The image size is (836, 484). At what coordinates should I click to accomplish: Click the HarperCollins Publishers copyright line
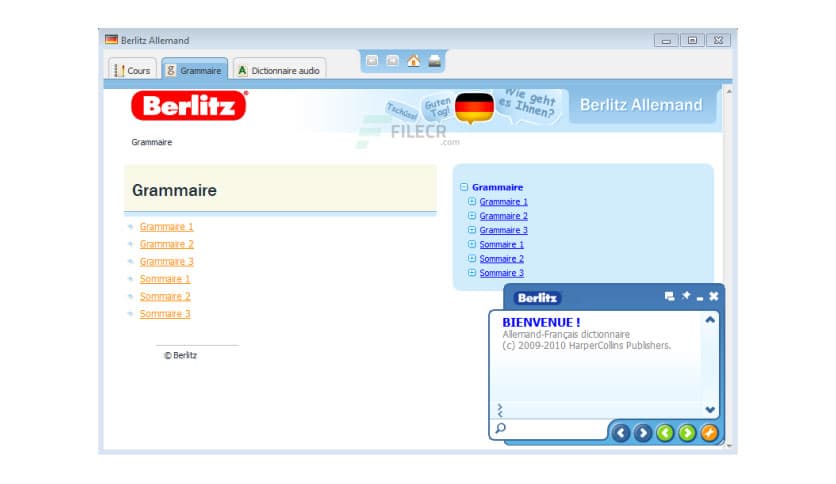pyautogui.click(x=586, y=345)
